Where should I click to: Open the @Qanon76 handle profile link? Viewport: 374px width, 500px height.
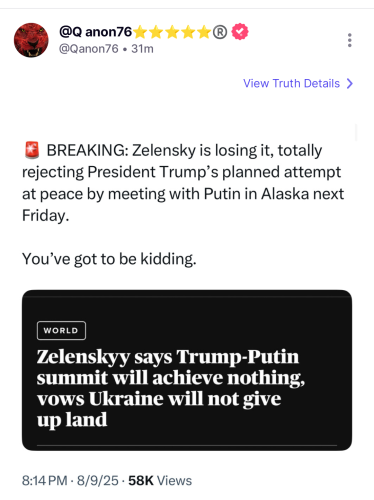point(89,49)
